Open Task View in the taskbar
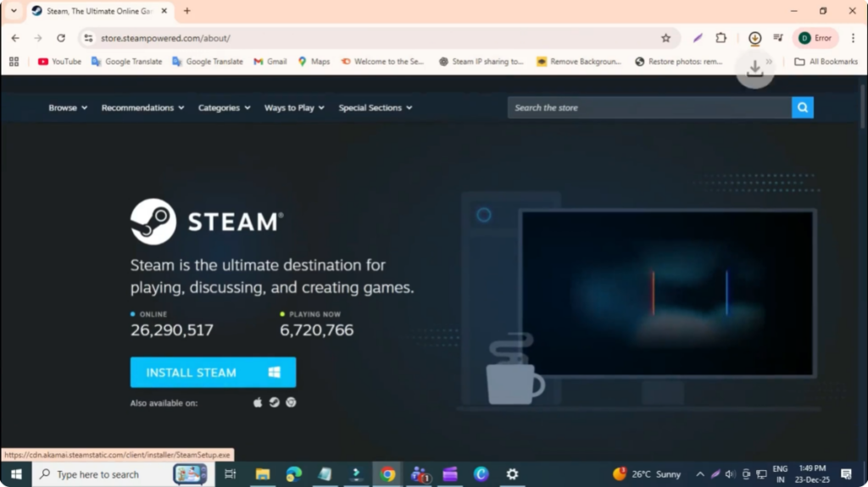 coord(231,474)
